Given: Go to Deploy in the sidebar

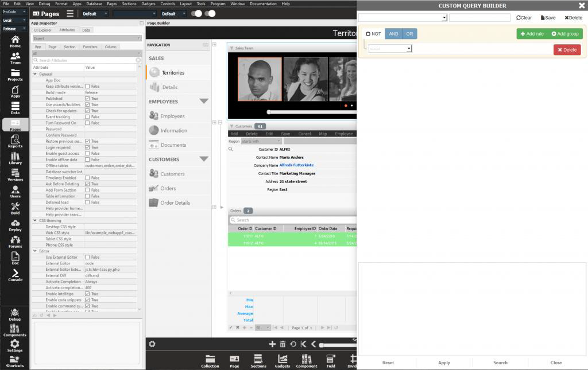Looking at the screenshot, I should [15, 225].
